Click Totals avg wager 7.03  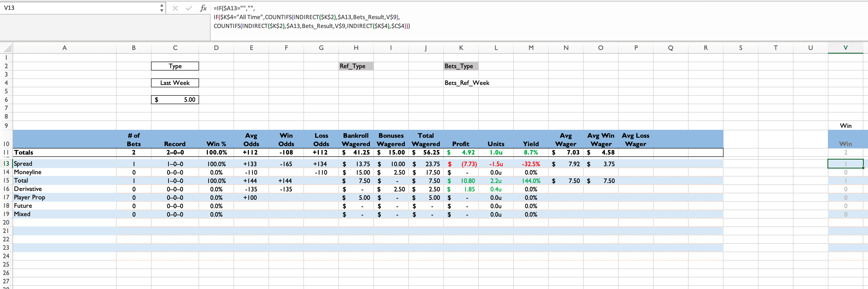(x=566, y=153)
